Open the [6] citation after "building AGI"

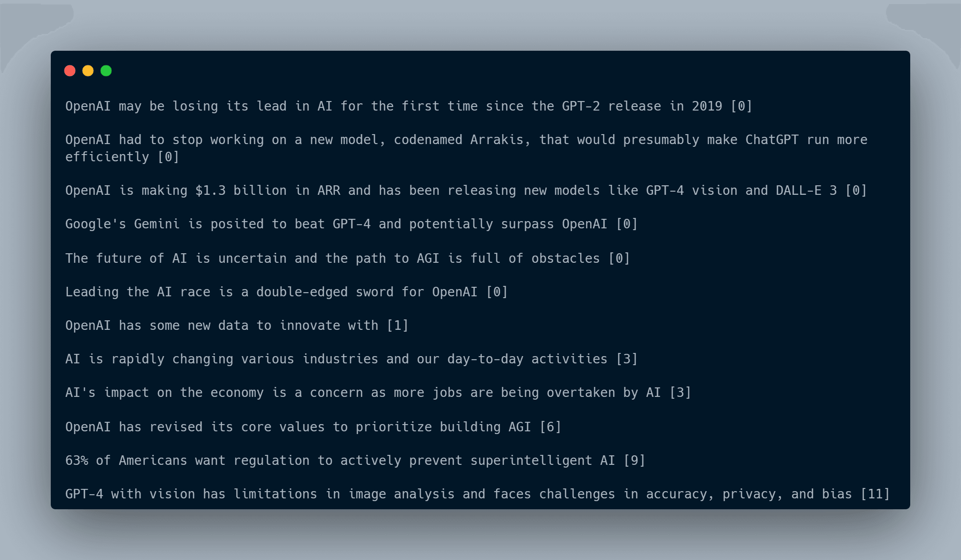click(x=550, y=427)
